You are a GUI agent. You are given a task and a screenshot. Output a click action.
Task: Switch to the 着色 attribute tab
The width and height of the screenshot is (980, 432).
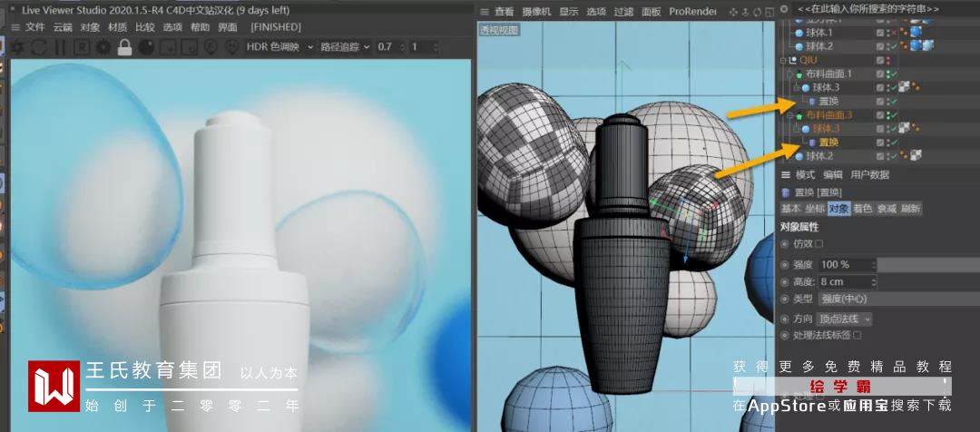[863, 209]
